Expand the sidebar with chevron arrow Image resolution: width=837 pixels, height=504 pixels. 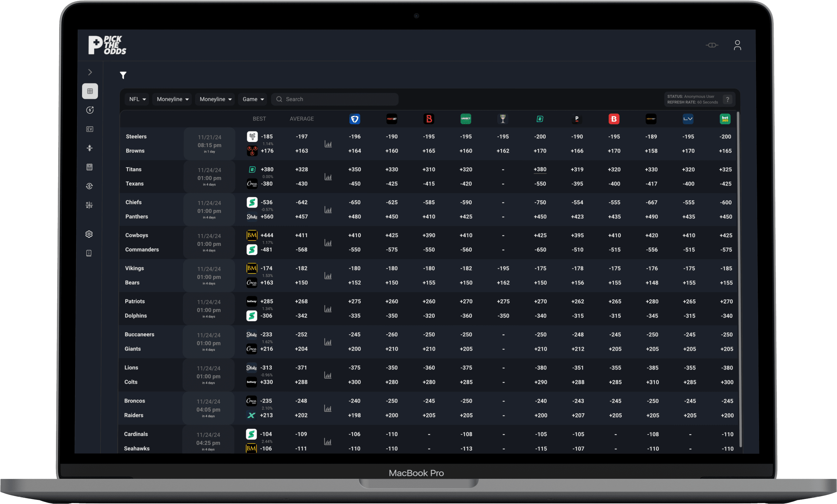point(90,72)
